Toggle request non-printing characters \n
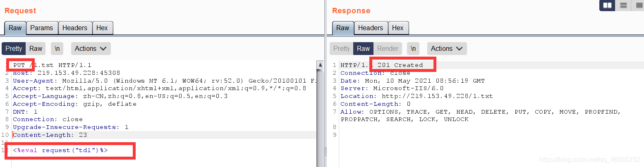Viewport: 644px width, 167px height. point(57,48)
